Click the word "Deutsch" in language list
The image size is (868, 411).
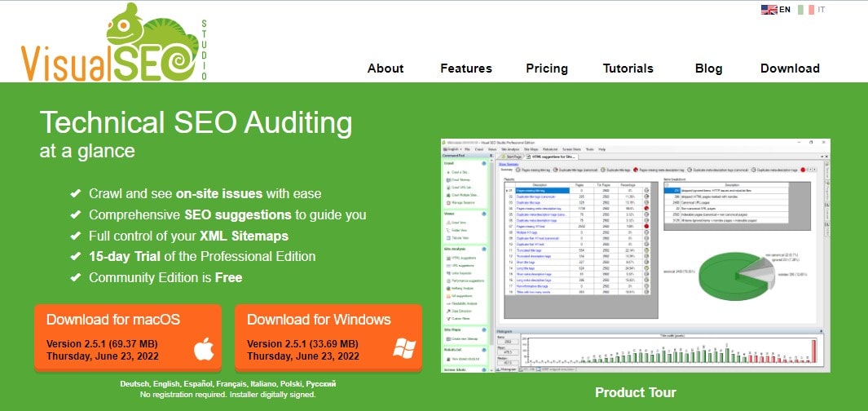(134, 384)
